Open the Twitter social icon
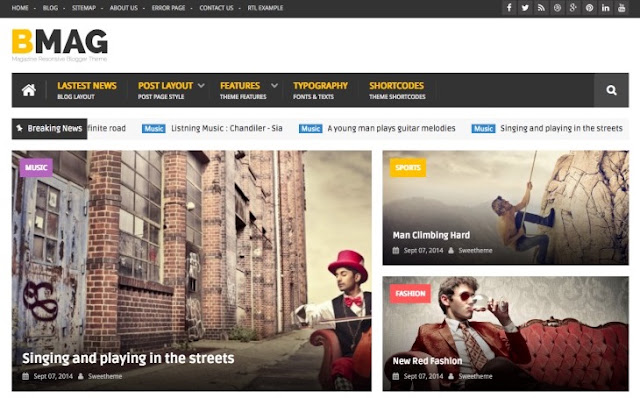 pyautogui.click(x=525, y=8)
